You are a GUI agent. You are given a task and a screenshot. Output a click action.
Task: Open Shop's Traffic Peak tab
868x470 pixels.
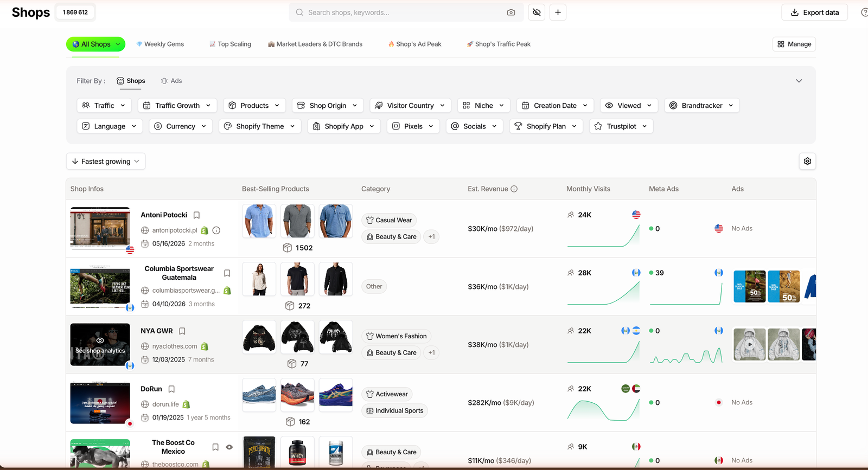click(499, 44)
